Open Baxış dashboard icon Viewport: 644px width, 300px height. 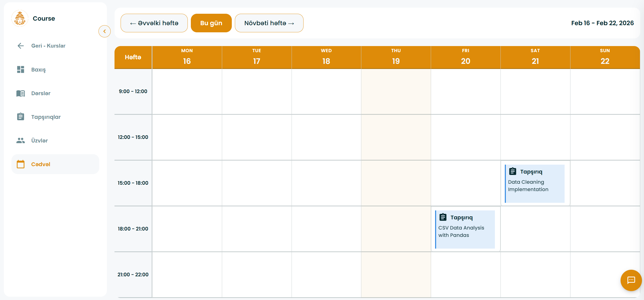pyautogui.click(x=21, y=69)
